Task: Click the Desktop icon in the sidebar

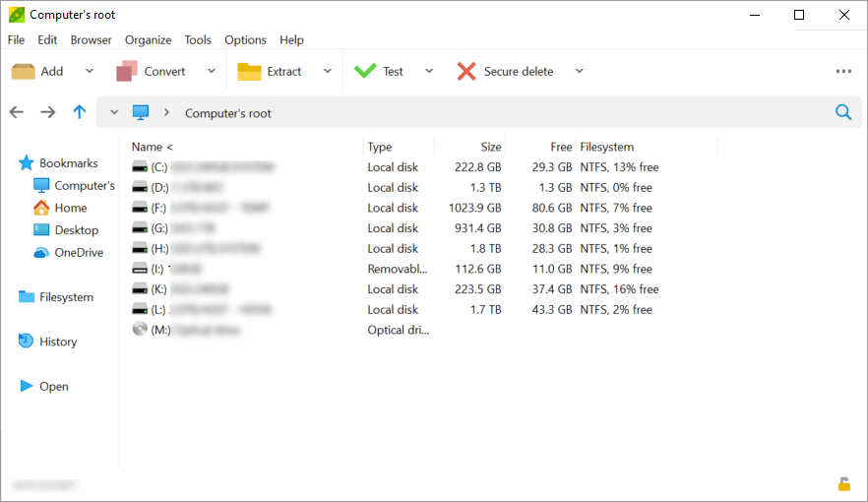Action: [x=41, y=229]
